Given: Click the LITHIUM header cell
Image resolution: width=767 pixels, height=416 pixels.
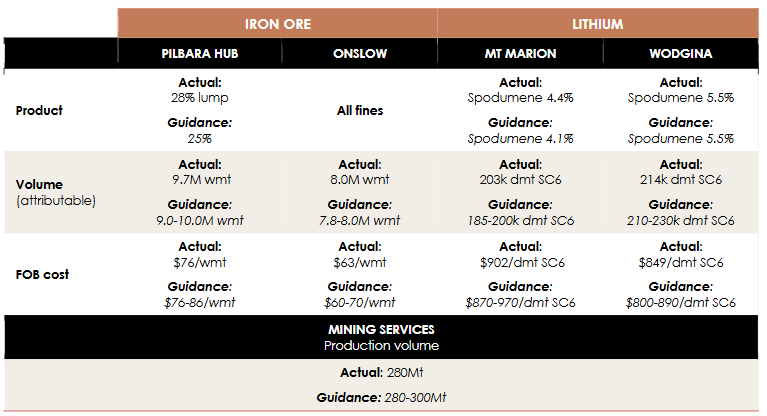Looking at the screenshot, I should (x=598, y=23).
